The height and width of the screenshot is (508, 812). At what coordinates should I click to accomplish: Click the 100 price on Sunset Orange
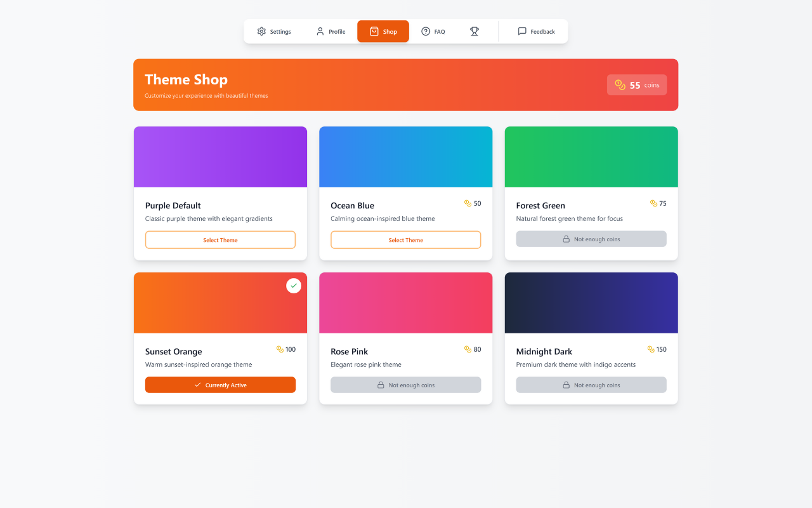tap(291, 349)
